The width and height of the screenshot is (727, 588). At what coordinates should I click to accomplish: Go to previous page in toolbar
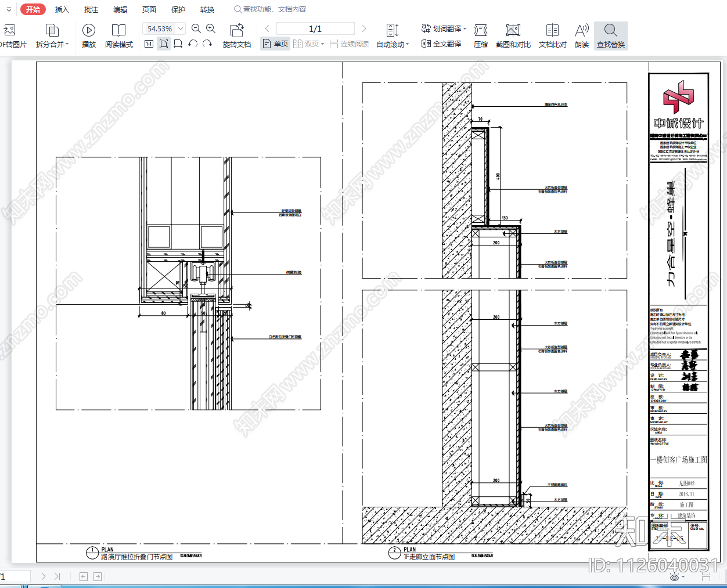pos(267,28)
